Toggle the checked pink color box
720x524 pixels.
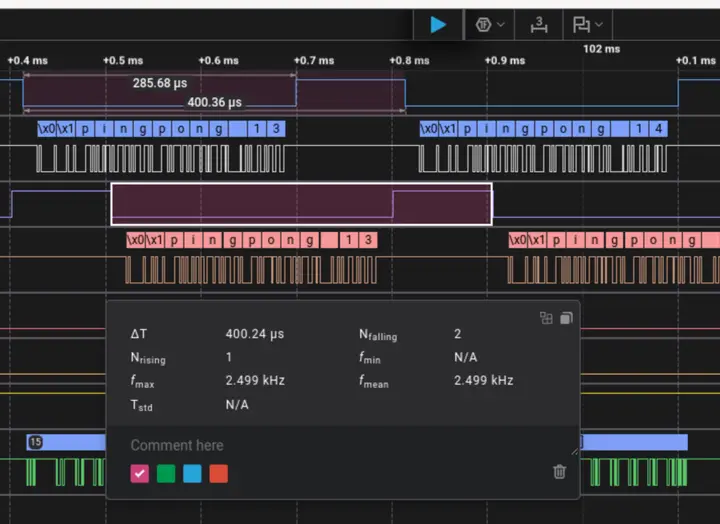click(140, 473)
